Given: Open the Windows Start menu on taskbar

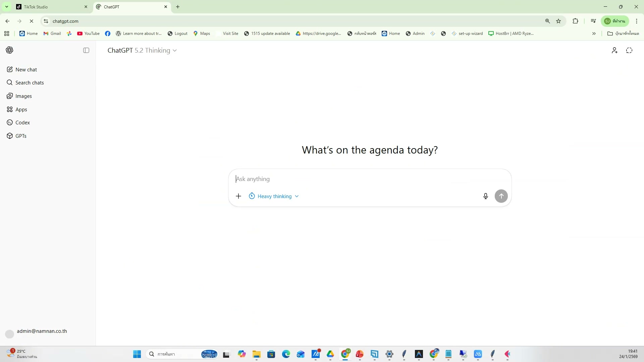Looking at the screenshot, I should click(137, 354).
